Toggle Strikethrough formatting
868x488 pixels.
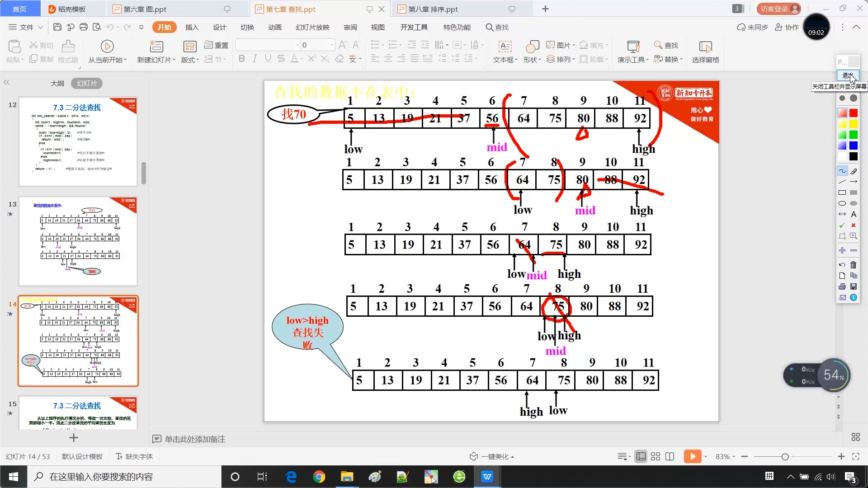[x=281, y=58]
